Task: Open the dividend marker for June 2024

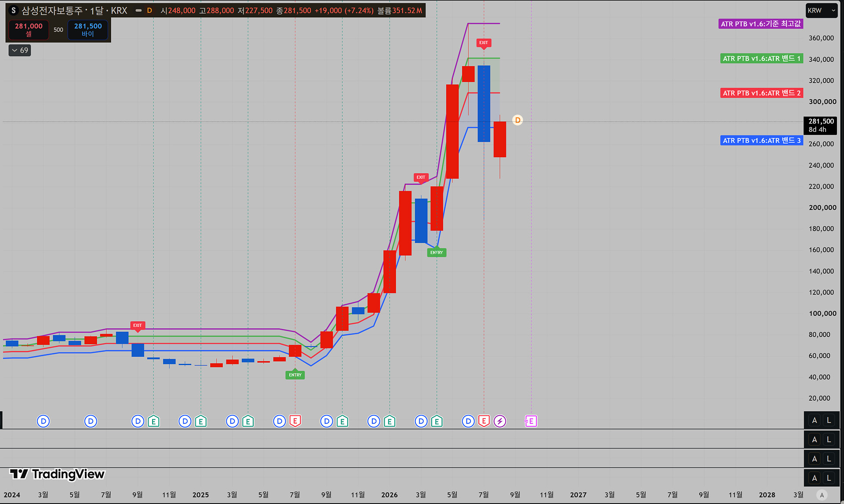Action: point(91,421)
